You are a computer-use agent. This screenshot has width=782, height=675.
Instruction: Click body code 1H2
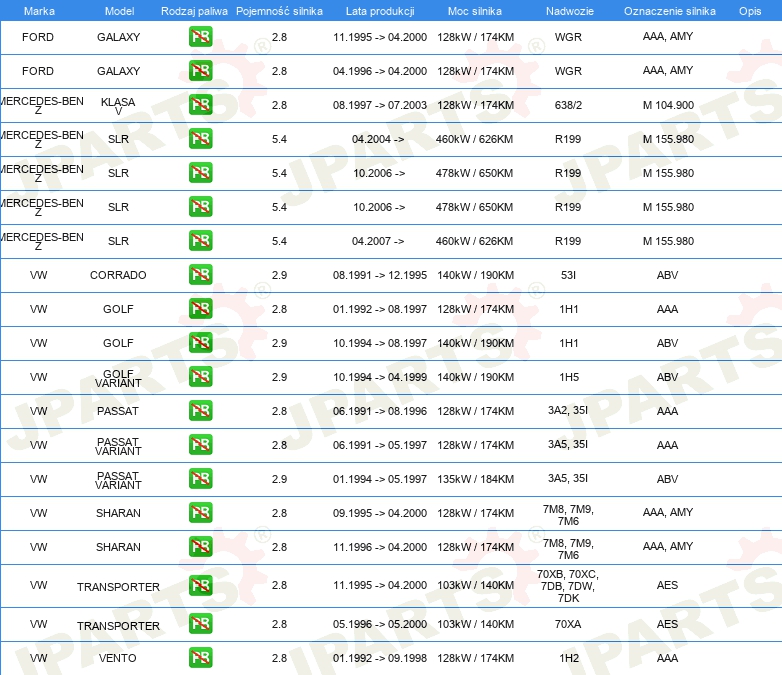click(x=569, y=658)
